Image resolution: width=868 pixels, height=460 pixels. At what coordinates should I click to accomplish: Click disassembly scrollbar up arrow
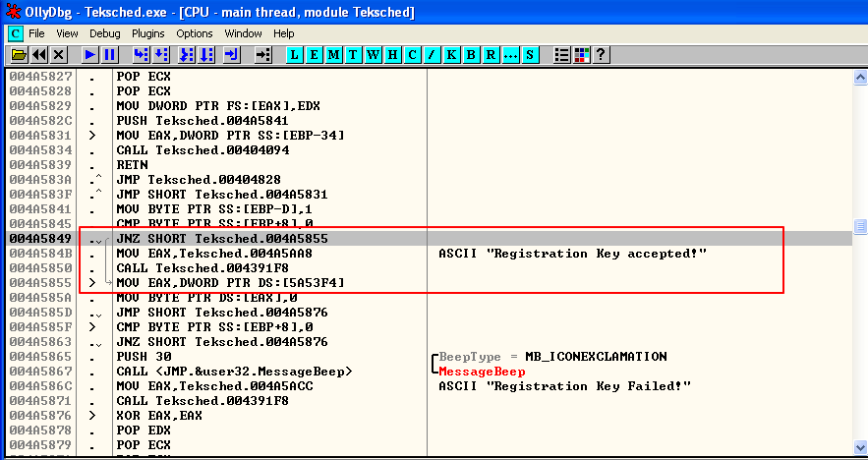click(x=860, y=77)
